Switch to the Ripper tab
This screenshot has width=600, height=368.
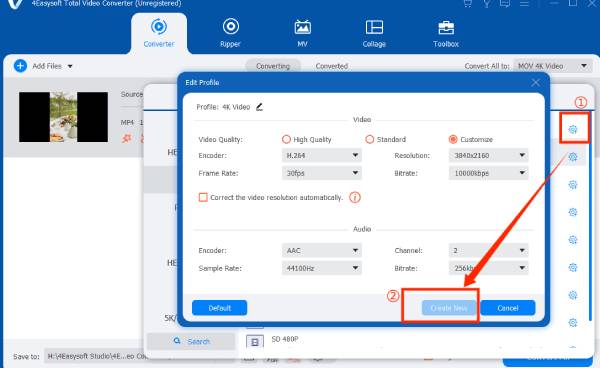[230, 34]
